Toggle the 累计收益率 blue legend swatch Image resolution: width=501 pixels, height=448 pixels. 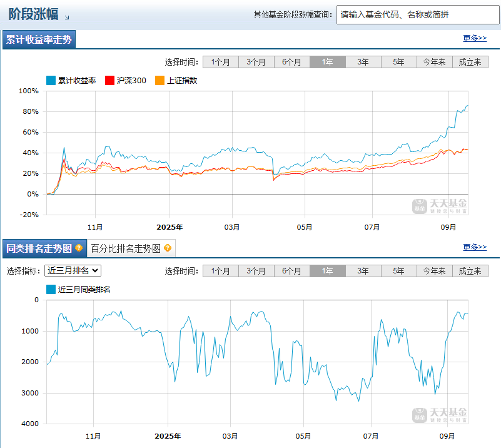coord(51,81)
